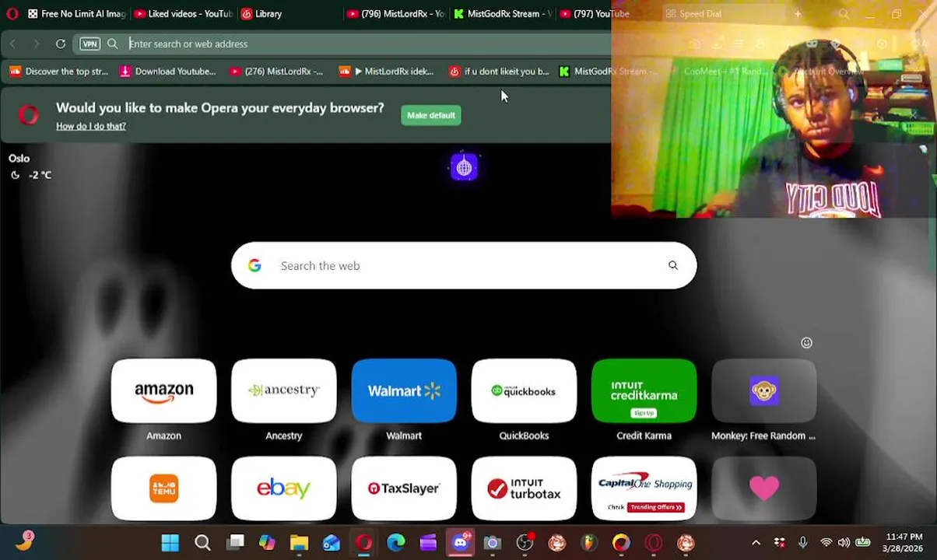This screenshot has width=937, height=560.
Task: Click the purple globe icon above search
Action: [x=464, y=167]
